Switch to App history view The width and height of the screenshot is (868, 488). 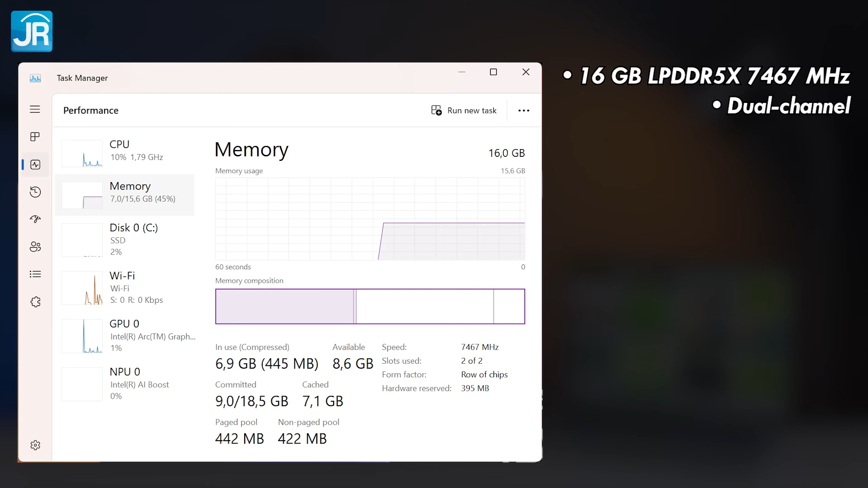click(x=35, y=192)
